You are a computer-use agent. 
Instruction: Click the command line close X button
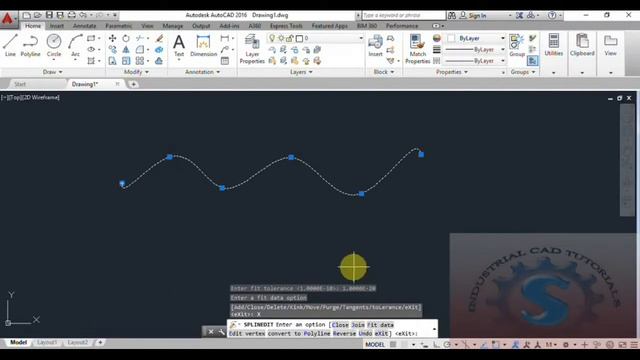pyautogui.click(x=211, y=331)
